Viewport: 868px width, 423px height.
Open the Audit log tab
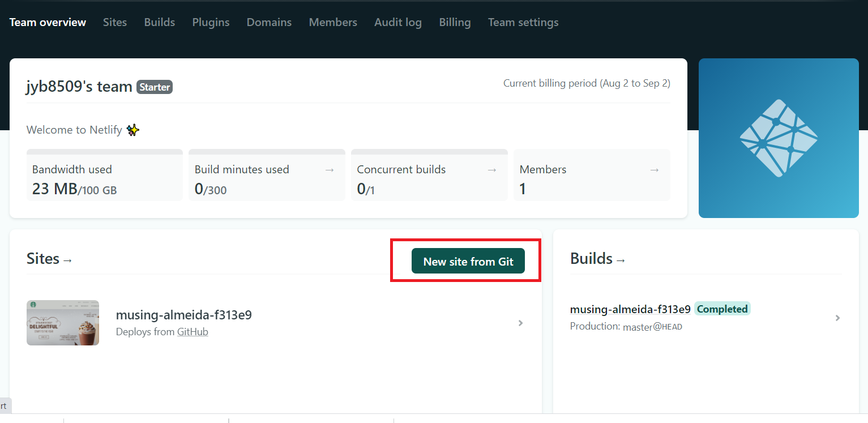point(398,22)
